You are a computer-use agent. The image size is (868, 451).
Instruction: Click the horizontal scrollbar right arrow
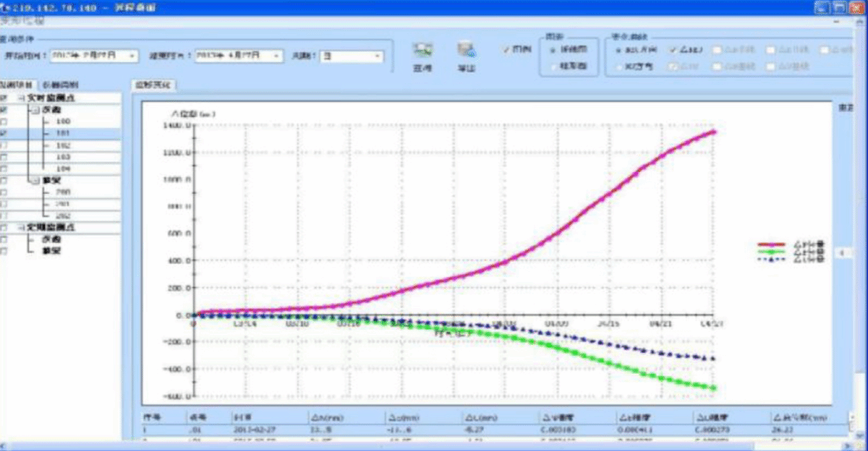tap(848, 445)
